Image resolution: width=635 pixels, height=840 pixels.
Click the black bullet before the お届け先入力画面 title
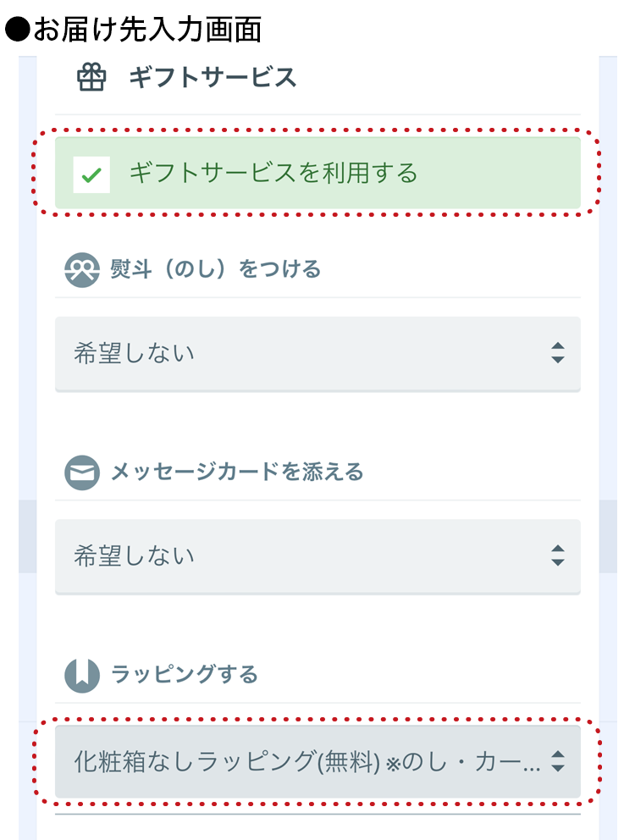(x=17, y=30)
